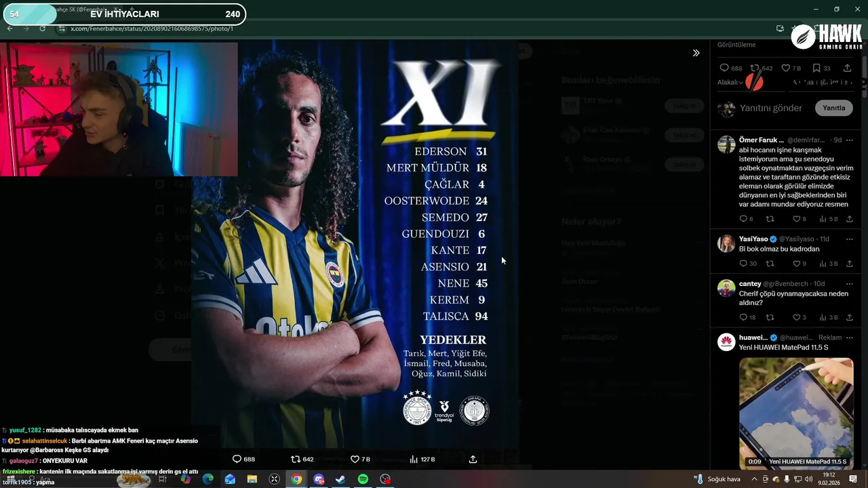
Task: Reload the browser page
Action: 43,28
